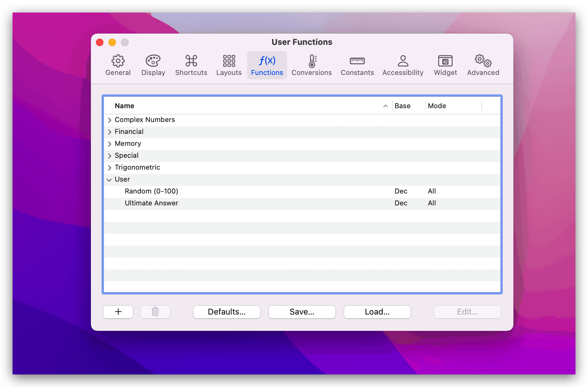This screenshot has width=588, height=387.
Task: Select the Ultimate Answer function row
Action: pyautogui.click(x=302, y=203)
